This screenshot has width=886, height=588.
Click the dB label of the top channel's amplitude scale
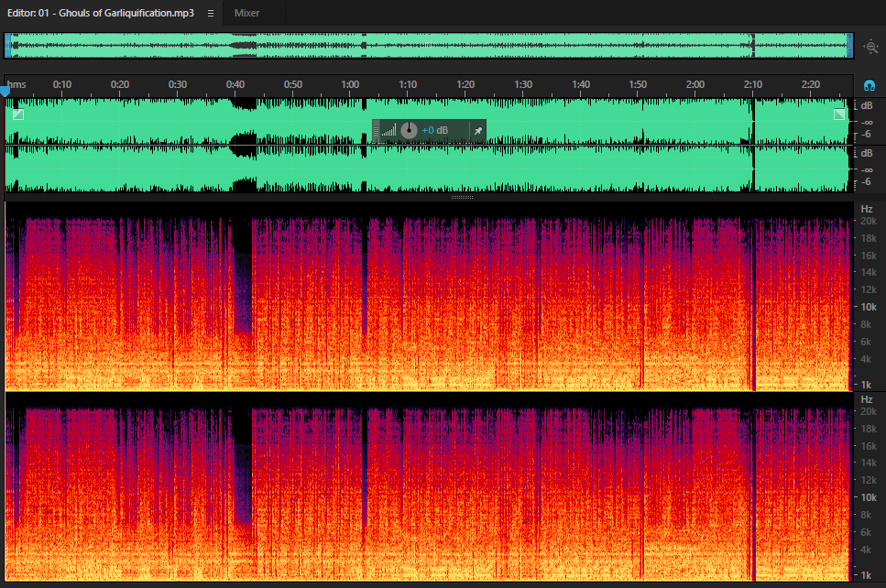click(867, 105)
